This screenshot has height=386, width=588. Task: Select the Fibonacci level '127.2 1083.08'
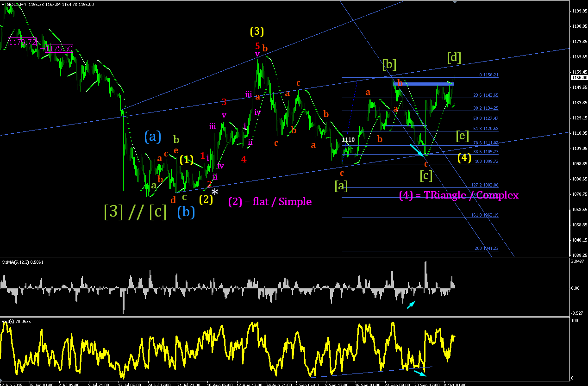[485, 185]
